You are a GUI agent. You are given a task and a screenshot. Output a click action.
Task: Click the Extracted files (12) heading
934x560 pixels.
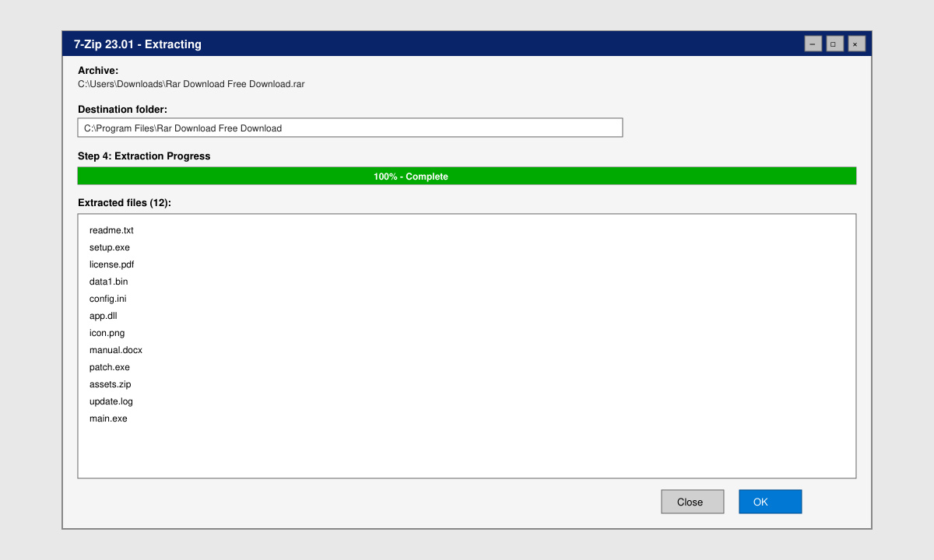pyautogui.click(x=125, y=203)
